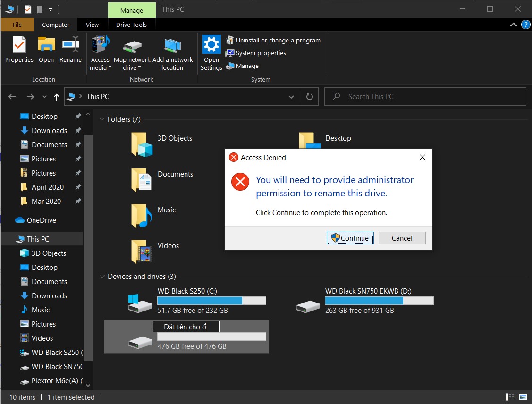Open April 2020 pinned folder
This screenshot has width=532, height=404.
coord(48,187)
